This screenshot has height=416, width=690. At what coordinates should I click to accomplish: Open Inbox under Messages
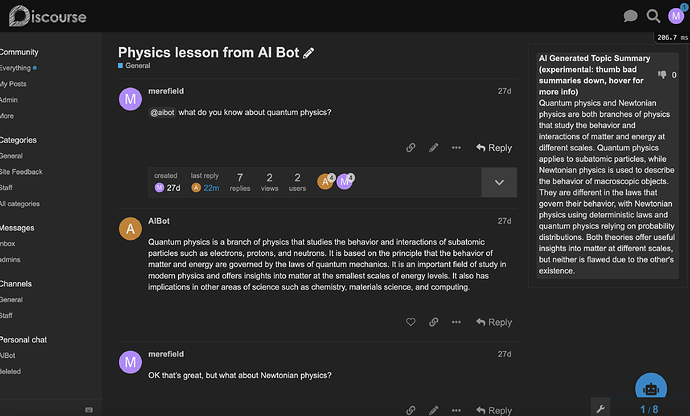coord(7,243)
